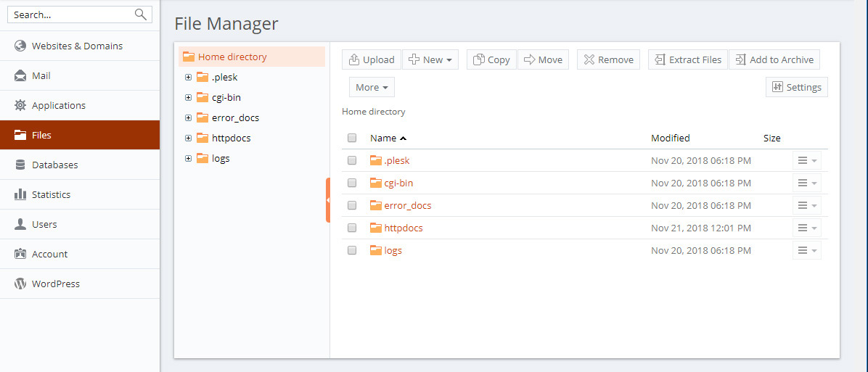
Task: Open the New dropdown menu
Action: (430, 59)
